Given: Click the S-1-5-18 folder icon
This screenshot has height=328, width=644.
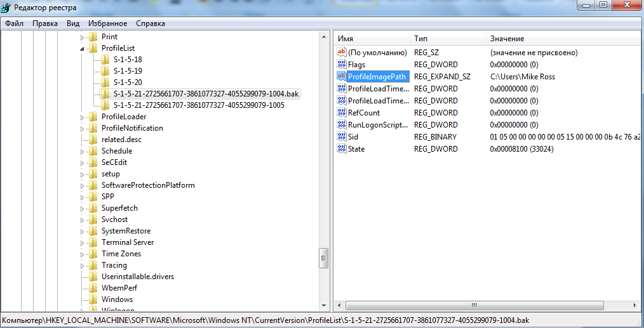Looking at the screenshot, I should pos(105,60).
